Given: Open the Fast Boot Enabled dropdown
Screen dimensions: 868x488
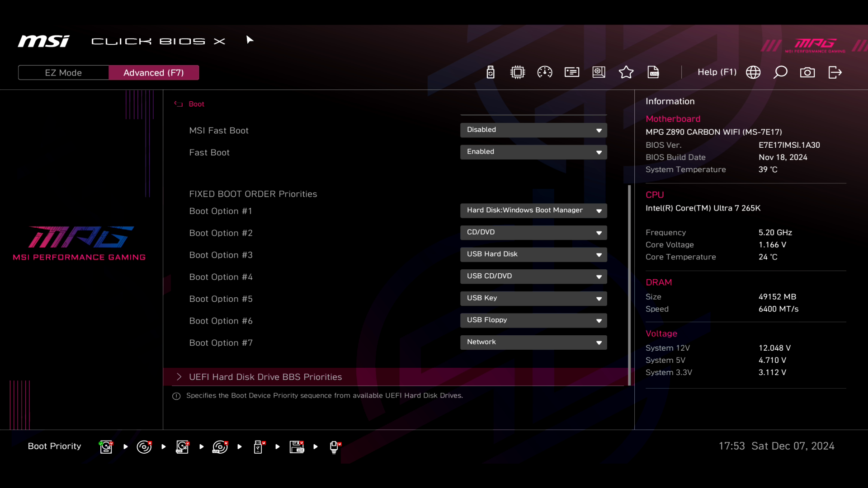Looking at the screenshot, I should coord(533,152).
